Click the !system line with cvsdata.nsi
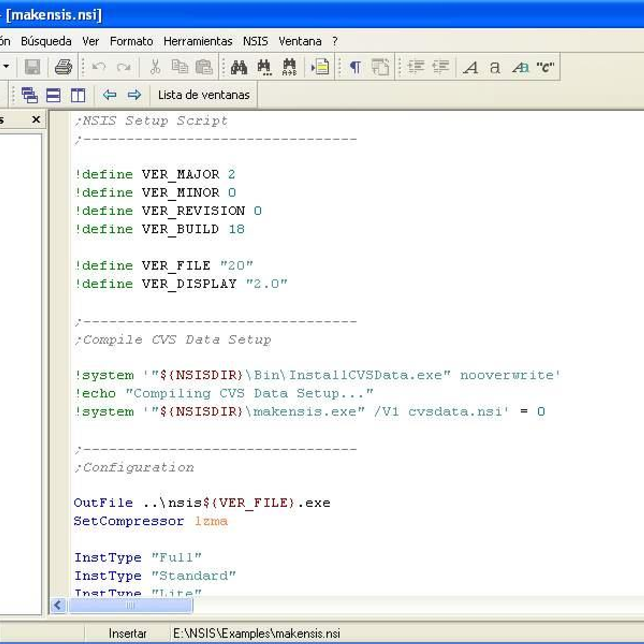 click(x=310, y=412)
